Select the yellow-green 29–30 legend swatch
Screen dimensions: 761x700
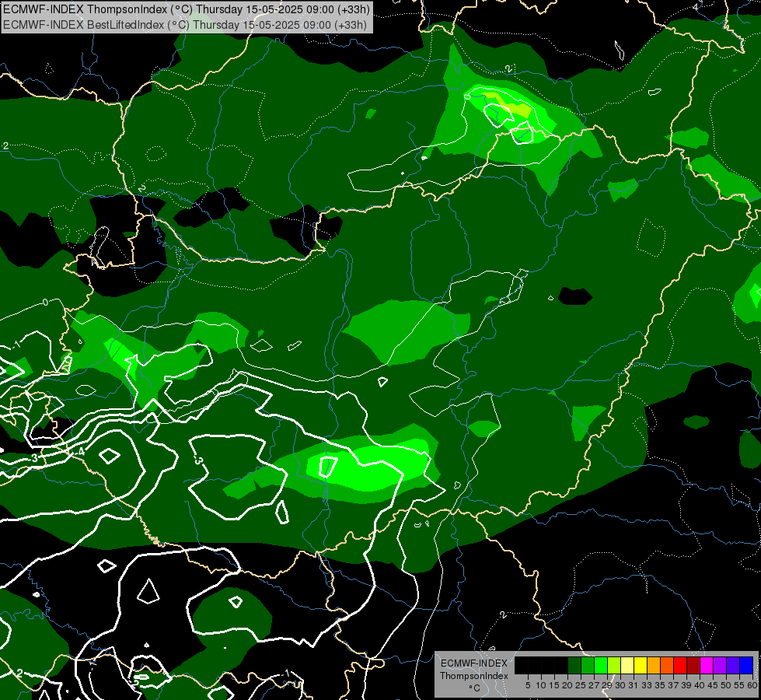pyautogui.click(x=614, y=665)
